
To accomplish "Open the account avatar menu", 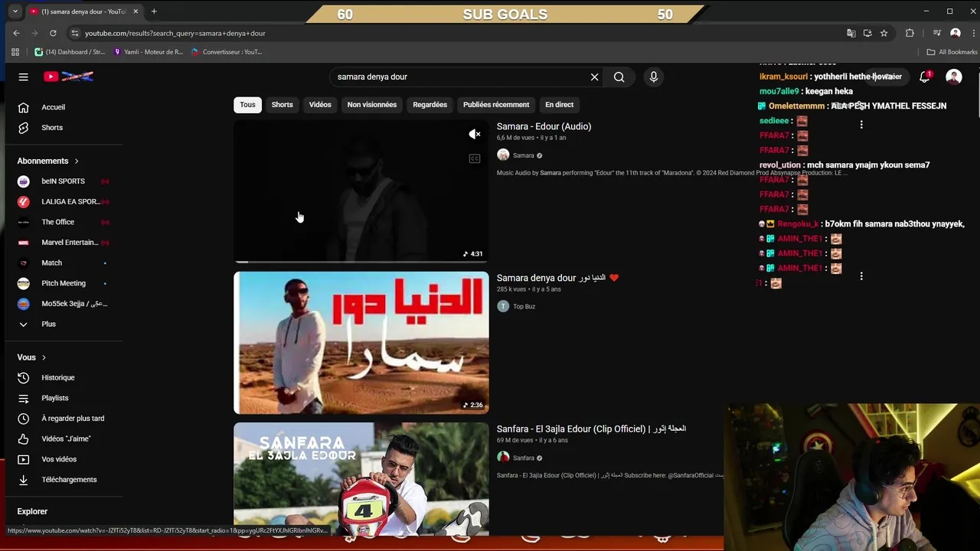I will pos(953,77).
